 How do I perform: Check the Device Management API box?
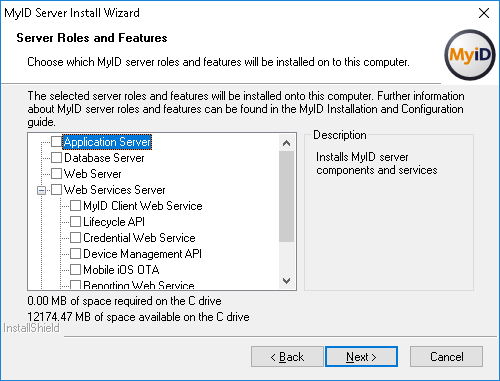(76, 253)
